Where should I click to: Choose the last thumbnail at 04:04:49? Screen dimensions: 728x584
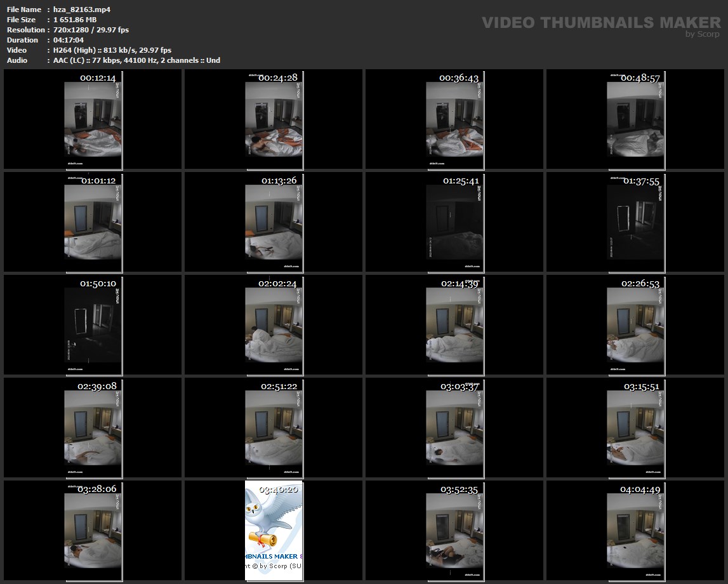[635, 531]
